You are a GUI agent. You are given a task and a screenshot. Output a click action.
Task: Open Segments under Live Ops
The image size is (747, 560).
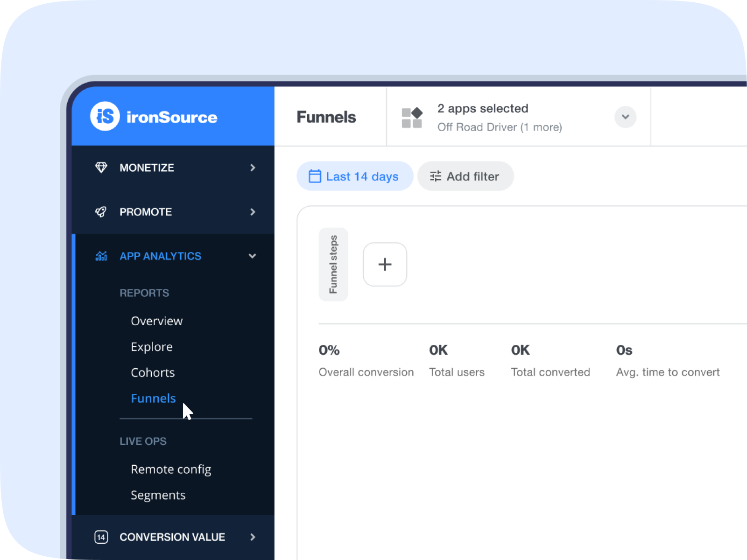(158, 496)
